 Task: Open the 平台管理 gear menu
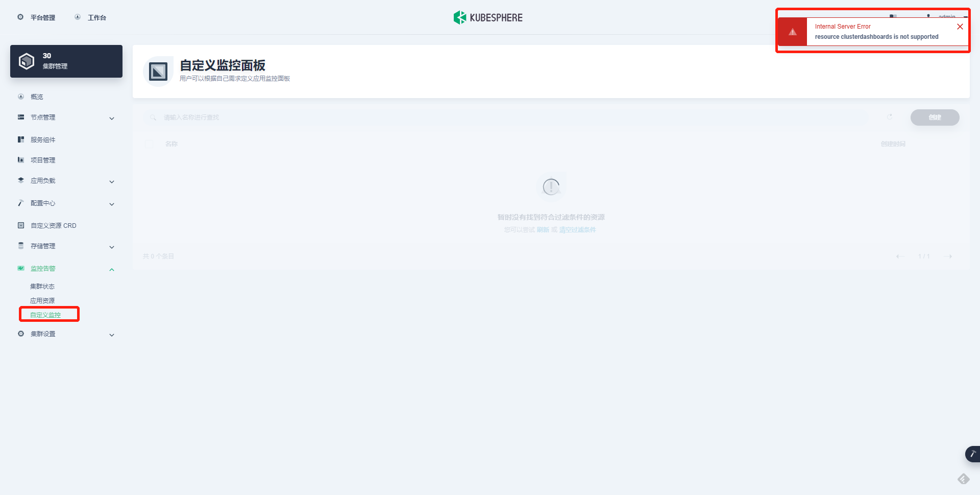36,17
